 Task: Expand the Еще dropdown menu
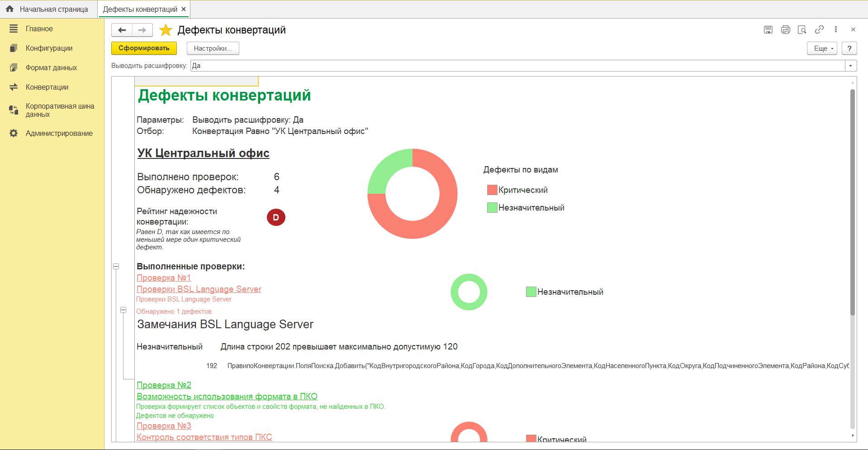point(822,48)
